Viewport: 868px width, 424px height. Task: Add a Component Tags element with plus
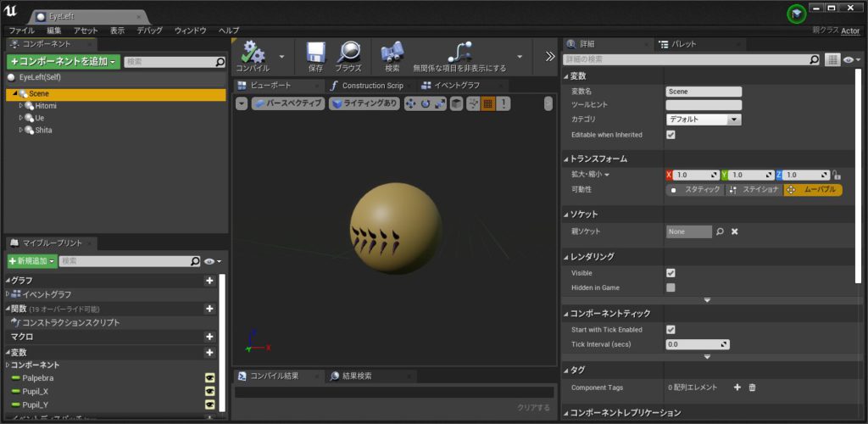(x=737, y=388)
